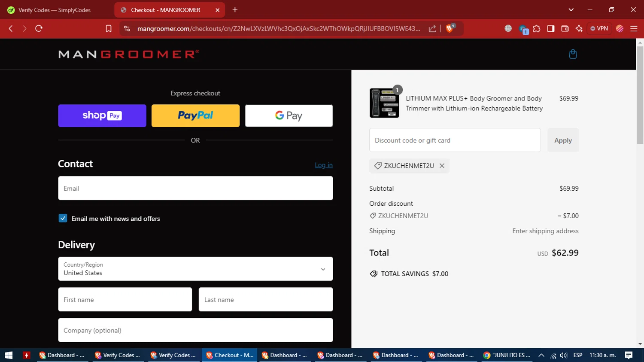Click the VPN button
Screen dimensions: 644x362
599,28
